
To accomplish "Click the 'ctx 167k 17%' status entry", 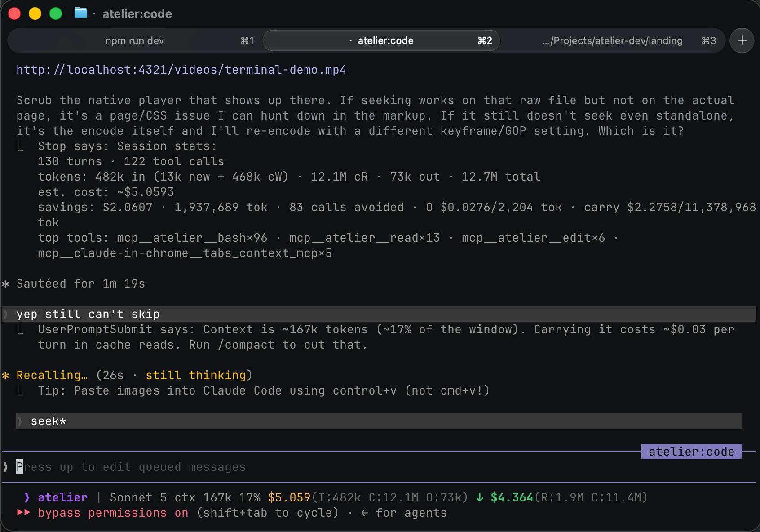I will coord(217,497).
